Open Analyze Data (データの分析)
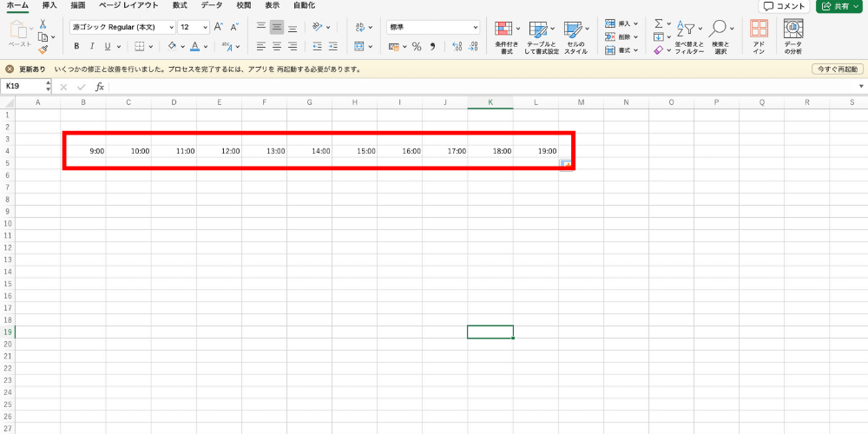 [794, 37]
